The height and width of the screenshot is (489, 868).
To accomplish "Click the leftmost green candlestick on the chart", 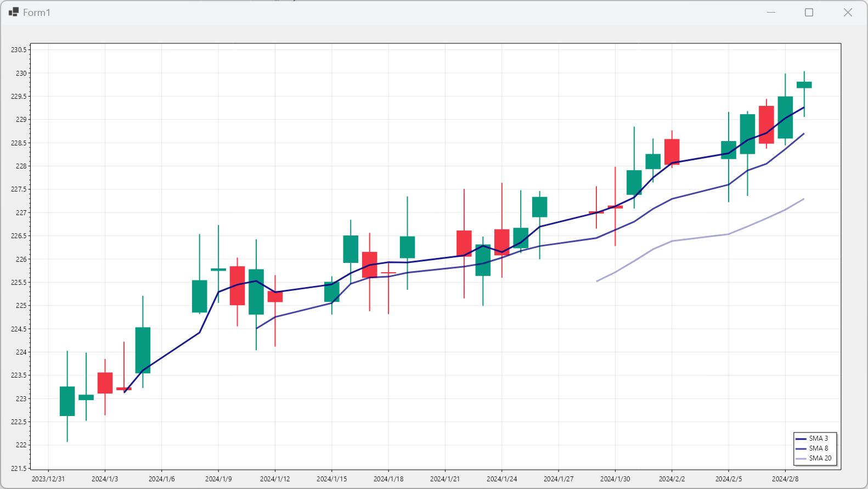I will pyautogui.click(x=67, y=401).
